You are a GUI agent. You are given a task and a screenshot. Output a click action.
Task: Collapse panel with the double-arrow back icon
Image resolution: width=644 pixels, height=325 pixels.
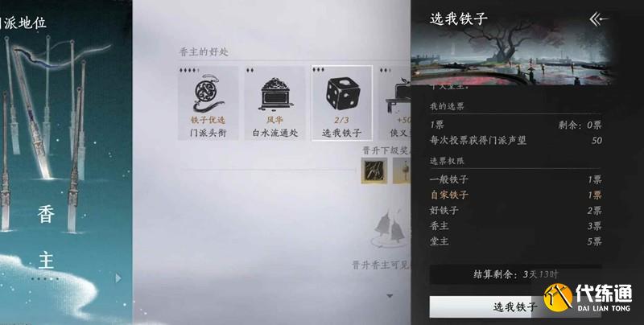pos(598,19)
